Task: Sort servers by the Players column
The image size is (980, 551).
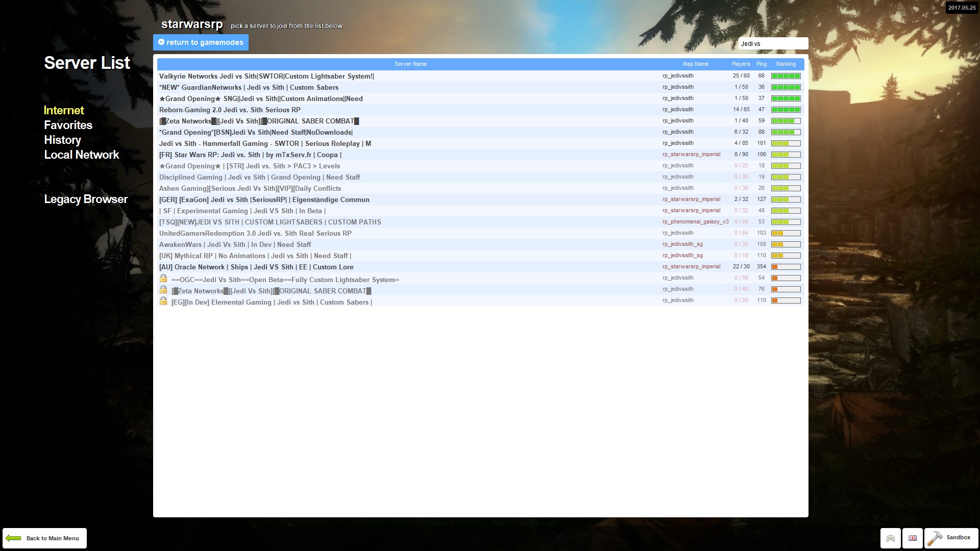Action: tap(741, 64)
